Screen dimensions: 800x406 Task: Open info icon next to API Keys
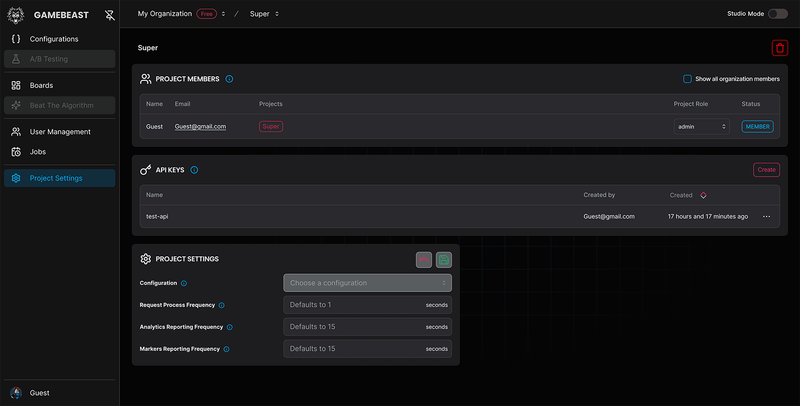[194, 170]
